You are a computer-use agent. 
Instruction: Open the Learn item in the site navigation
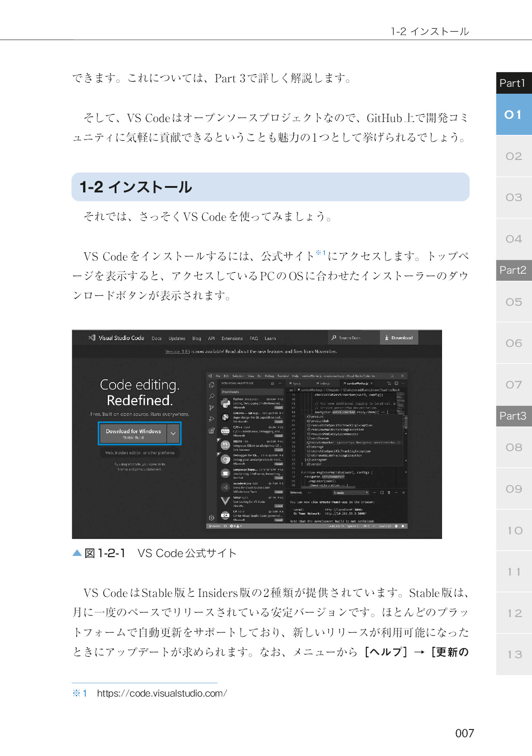point(270,339)
